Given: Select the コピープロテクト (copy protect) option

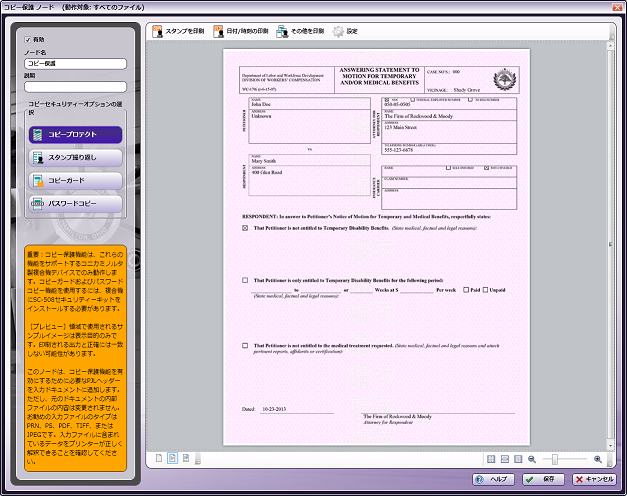Looking at the screenshot, I should 76,135.
